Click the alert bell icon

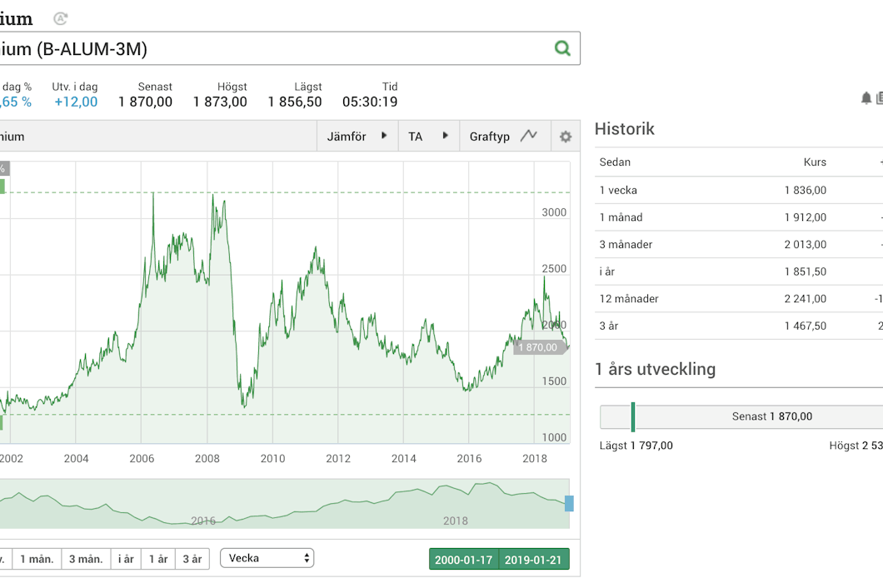[866, 98]
